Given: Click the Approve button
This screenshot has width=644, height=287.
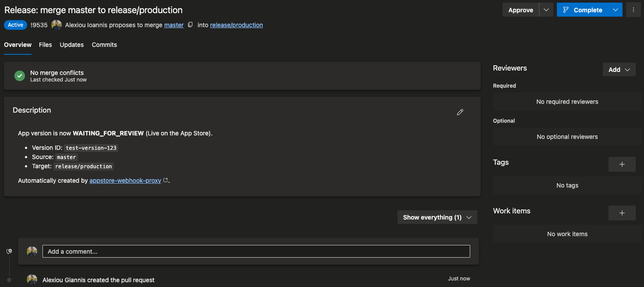Looking at the screenshot, I should click(x=521, y=10).
